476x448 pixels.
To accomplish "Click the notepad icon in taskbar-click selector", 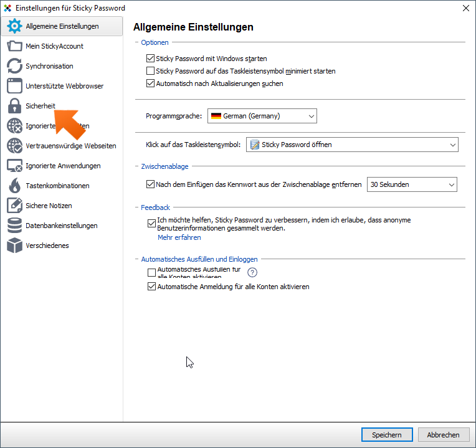I will [254, 145].
